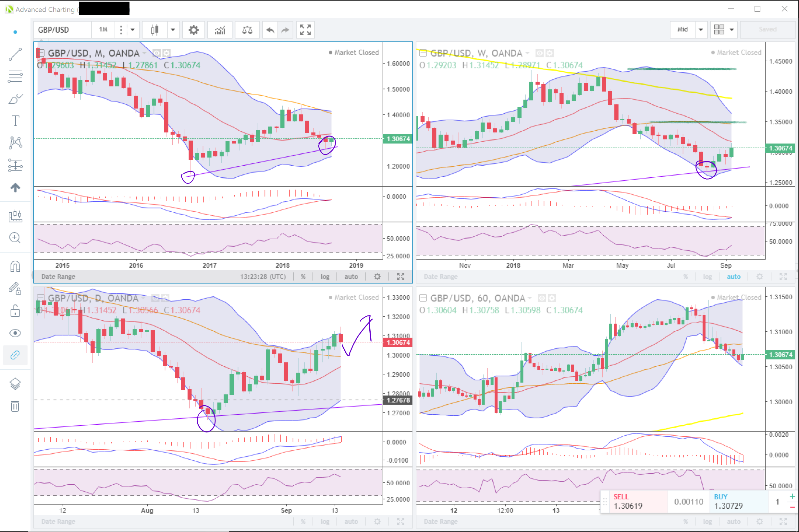
Task: Open the Mid price type dropdown
Action: [700, 30]
